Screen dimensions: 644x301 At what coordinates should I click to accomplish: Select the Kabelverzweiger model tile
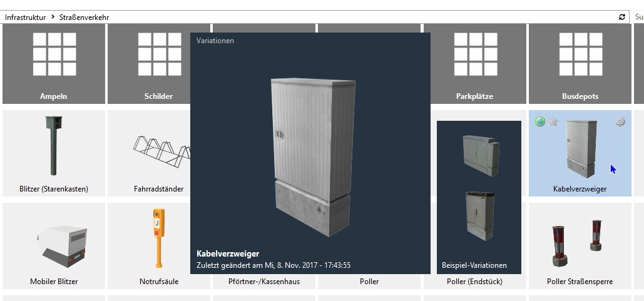(x=580, y=153)
